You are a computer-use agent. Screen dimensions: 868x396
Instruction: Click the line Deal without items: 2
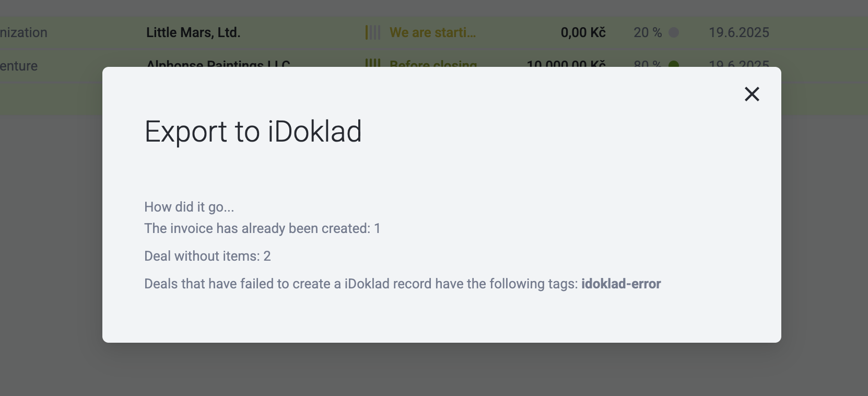pyautogui.click(x=207, y=256)
